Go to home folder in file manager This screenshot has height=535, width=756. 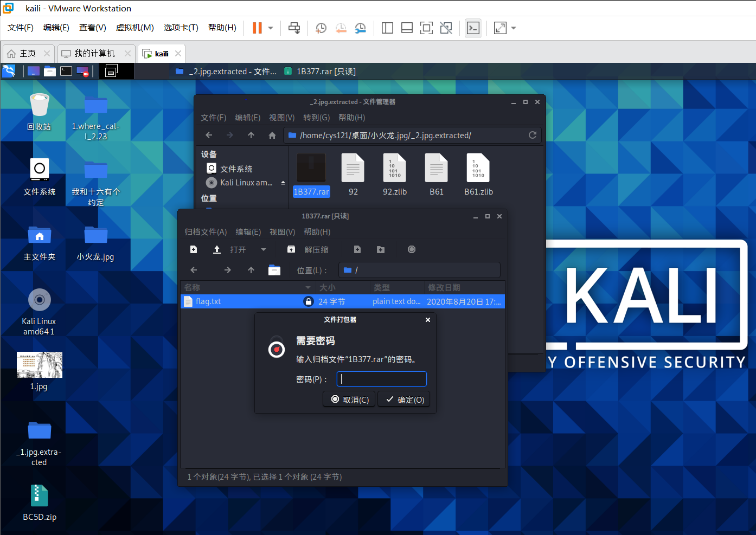click(x=272, y=135)
